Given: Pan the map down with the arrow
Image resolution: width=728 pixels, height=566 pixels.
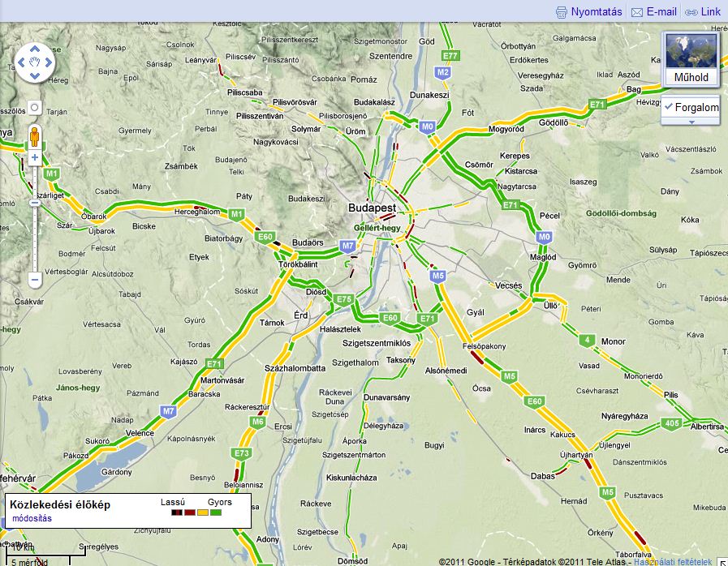Looking at the screenshot, I should [35, 76].
